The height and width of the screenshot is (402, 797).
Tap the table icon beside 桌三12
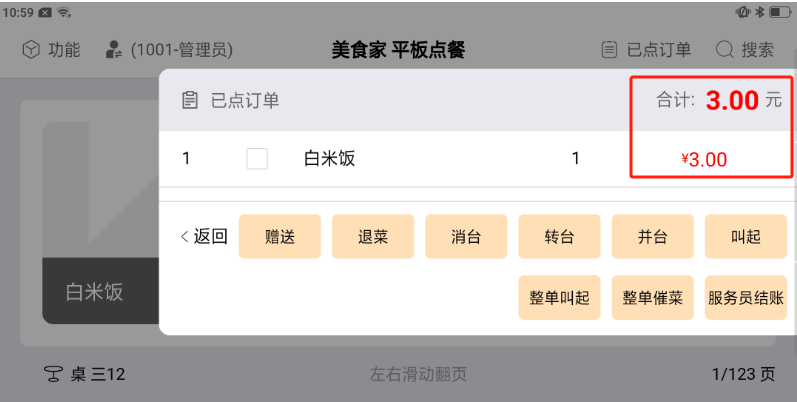coord(53,375)
